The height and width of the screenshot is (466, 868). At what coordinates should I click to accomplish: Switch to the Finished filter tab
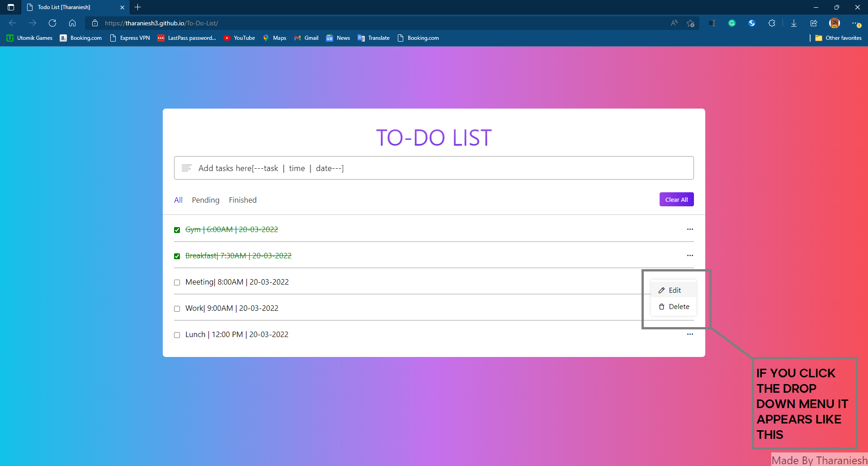tap(243, 200)
